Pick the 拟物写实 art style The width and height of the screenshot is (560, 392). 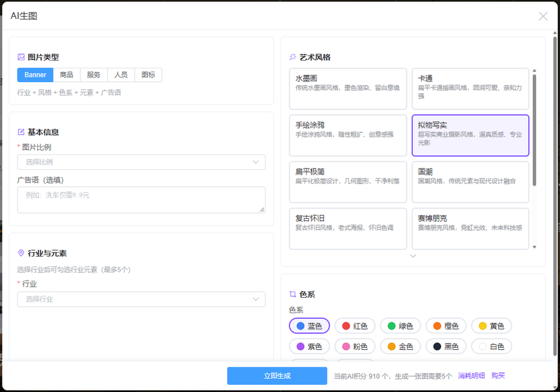pyautogui.click(x=470, y=135)
